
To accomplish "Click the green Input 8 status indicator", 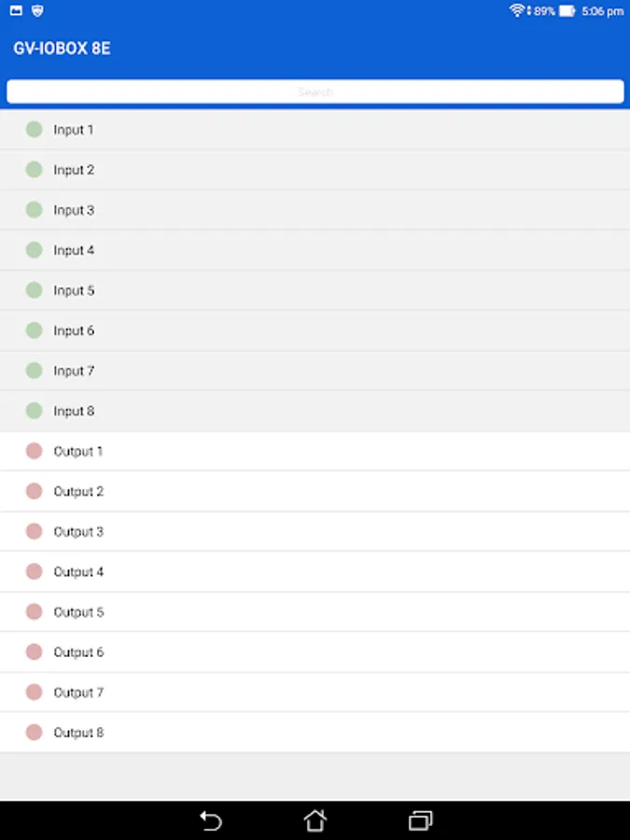I will [x=35, y=411].
